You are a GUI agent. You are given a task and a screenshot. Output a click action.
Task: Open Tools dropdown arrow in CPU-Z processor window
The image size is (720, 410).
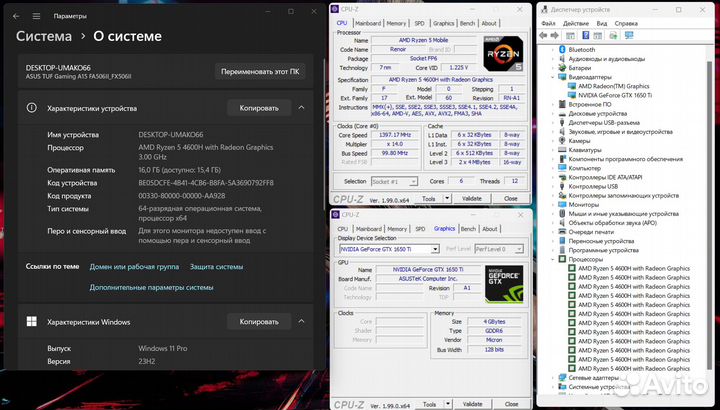(447, 198)
